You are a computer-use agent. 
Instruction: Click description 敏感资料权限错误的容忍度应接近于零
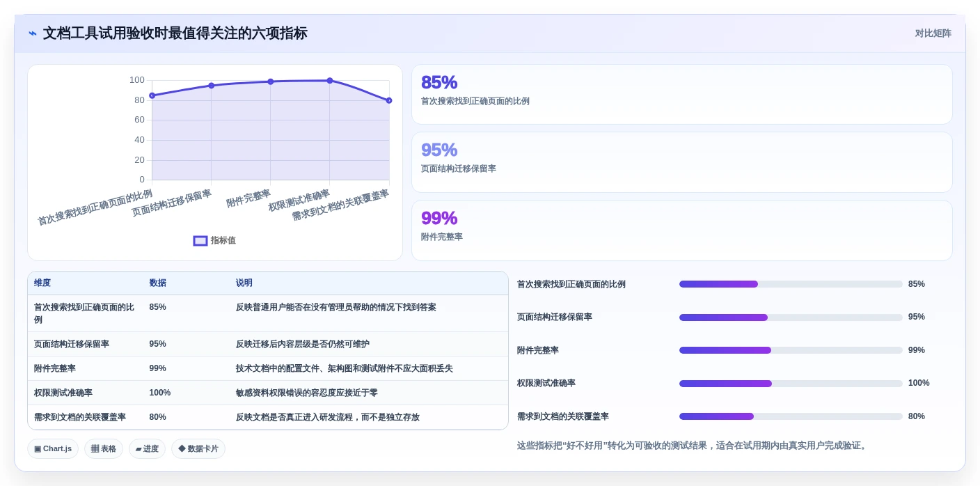(x=307, y=393)
